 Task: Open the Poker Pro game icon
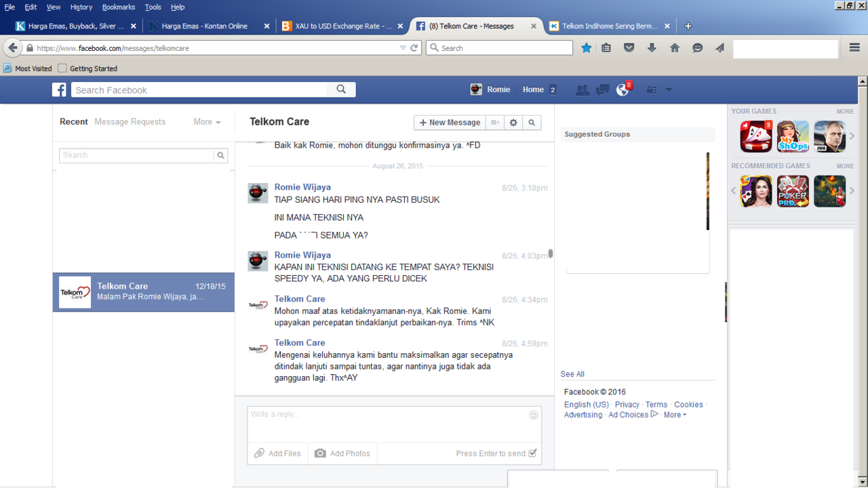point(793,191)
